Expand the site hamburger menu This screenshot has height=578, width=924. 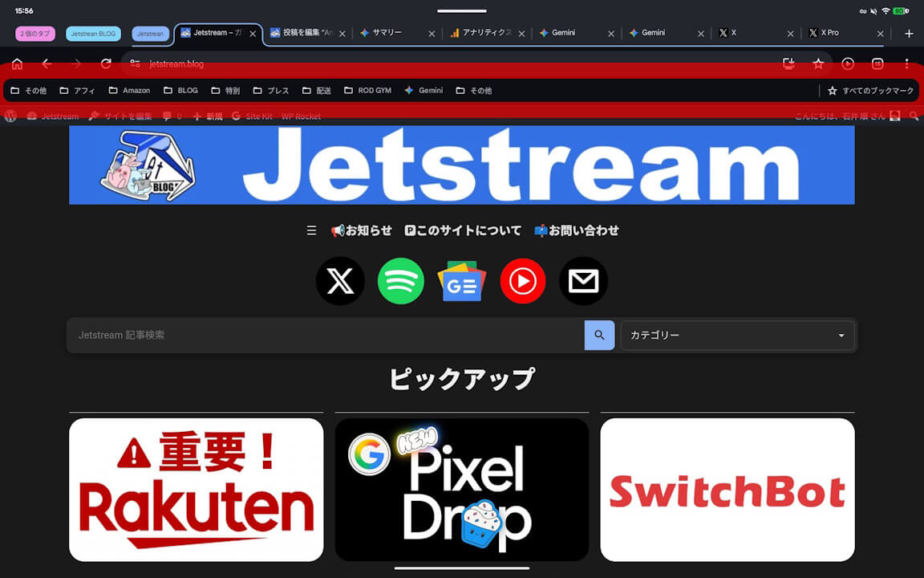tap(311, 230)
